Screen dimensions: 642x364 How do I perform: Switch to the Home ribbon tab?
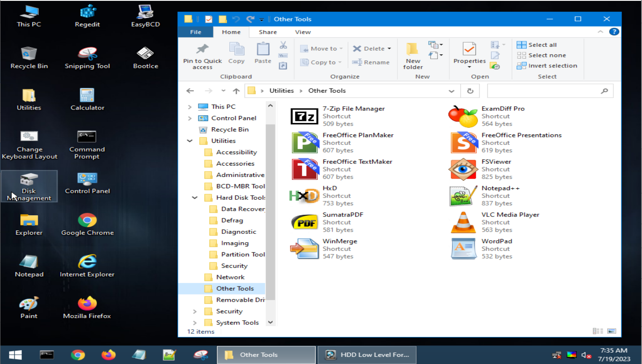tap(231, 32)
